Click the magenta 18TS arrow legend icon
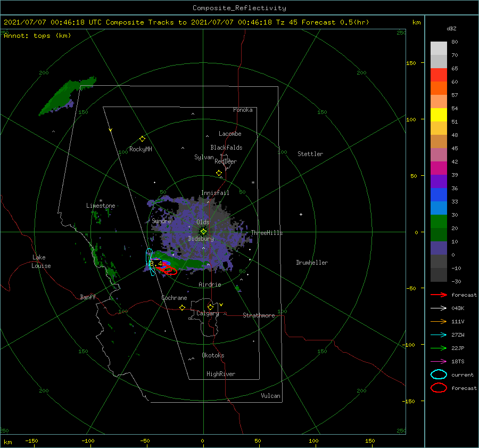 (x=439, y=362)
